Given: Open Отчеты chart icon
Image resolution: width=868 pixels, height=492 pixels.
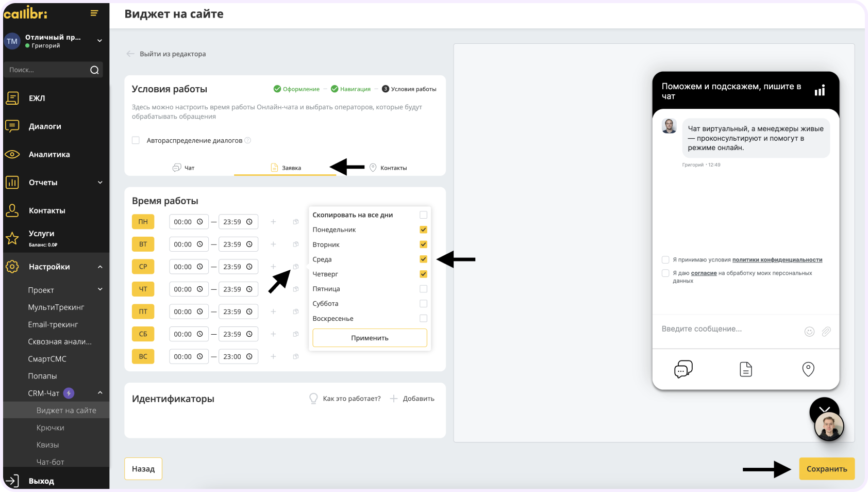Looking at the screenshot, I should (12, 183).
